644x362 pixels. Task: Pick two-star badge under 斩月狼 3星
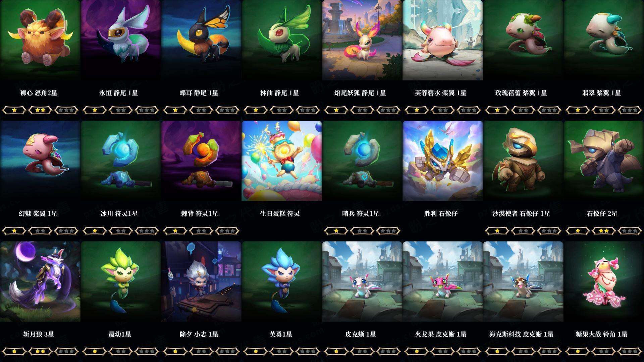(40, 351)
